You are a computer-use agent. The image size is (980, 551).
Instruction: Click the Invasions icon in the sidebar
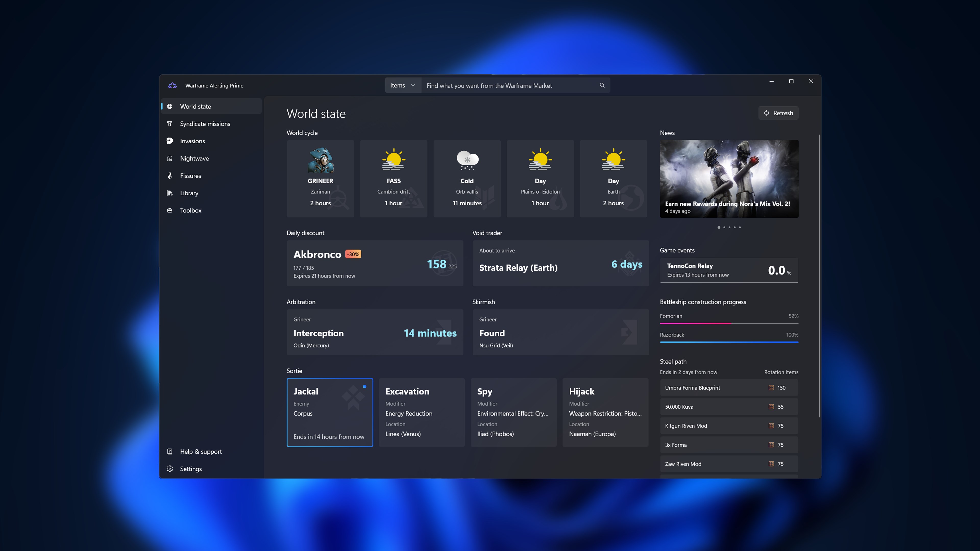170,141
